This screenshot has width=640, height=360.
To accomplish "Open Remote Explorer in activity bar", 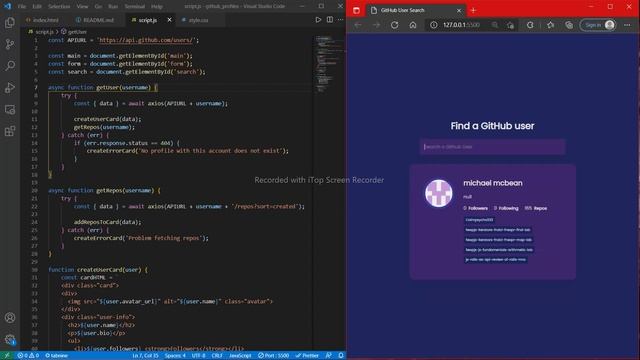I will (x=10, y=109).
